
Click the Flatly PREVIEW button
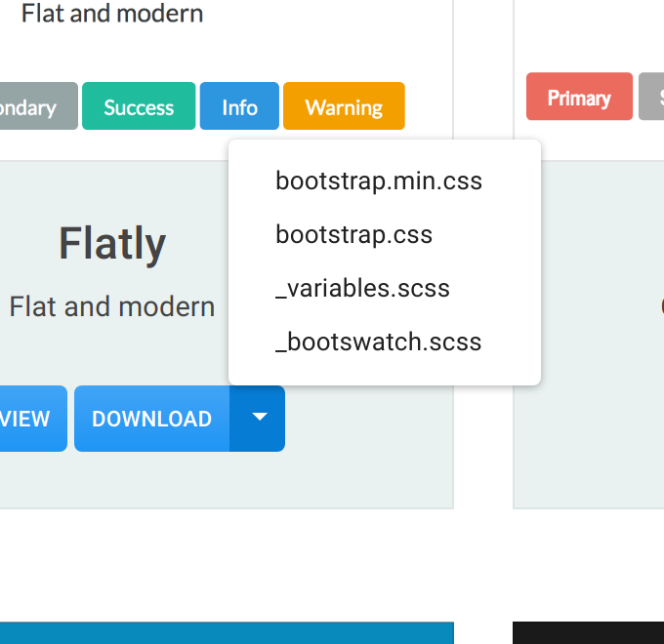point(33,419)
